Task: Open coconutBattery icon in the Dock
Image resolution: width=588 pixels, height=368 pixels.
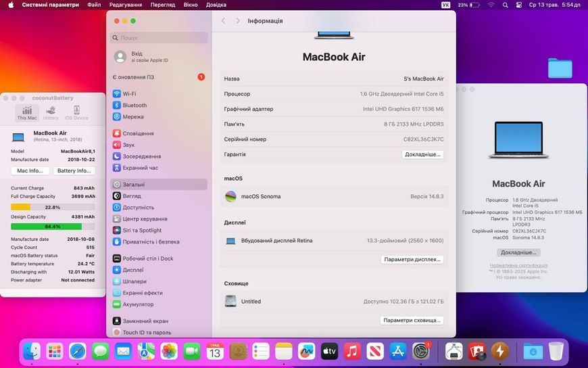Action: 500,352
